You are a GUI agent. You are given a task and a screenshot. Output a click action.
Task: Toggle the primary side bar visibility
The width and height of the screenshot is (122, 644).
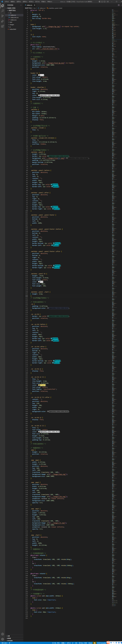tap(100, 1)
